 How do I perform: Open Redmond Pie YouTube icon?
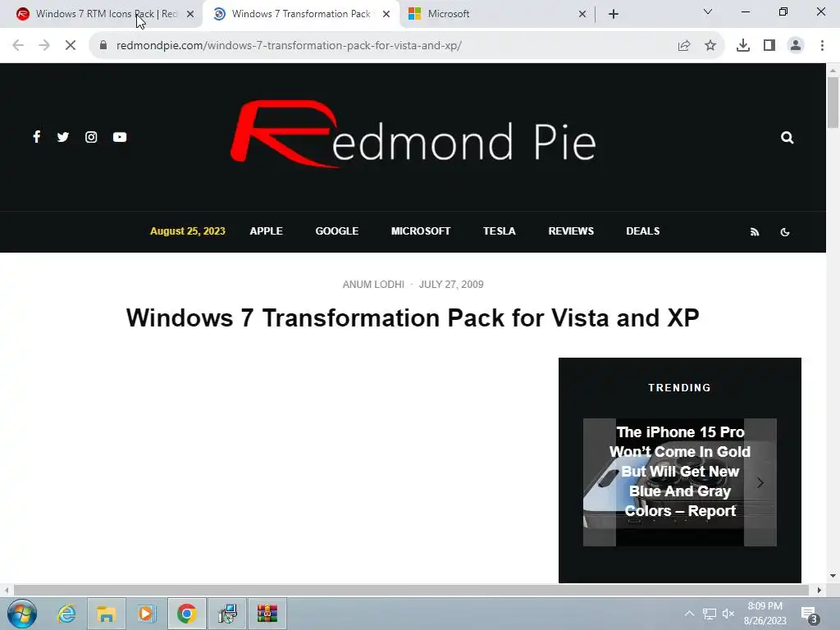coord(120,137)
